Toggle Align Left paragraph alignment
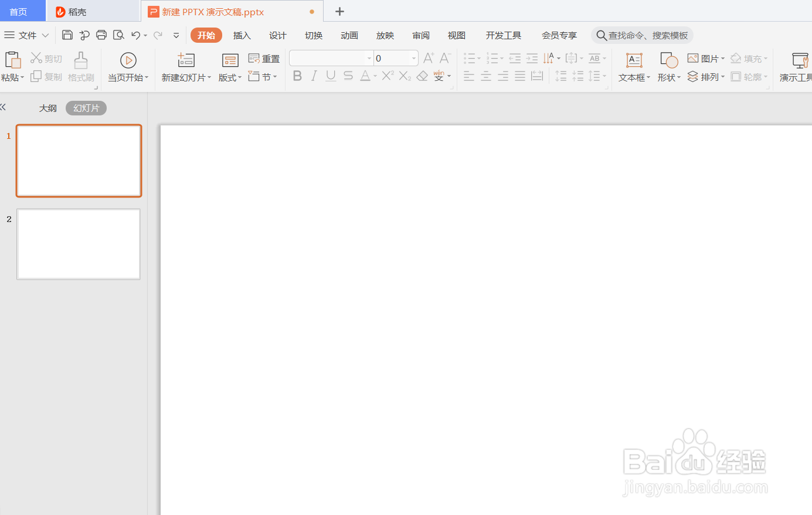Viewport: 812px width, 515px height. click(469, 76)
